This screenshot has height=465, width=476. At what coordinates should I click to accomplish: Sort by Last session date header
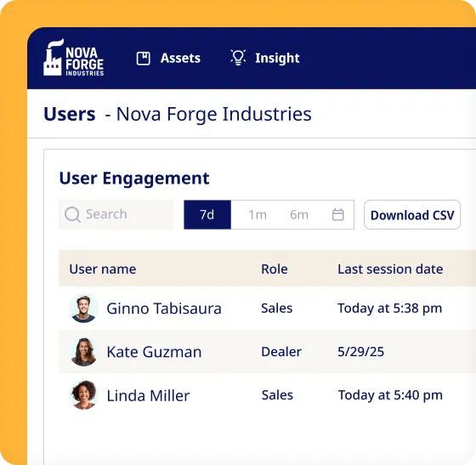[x=390, y=269]
